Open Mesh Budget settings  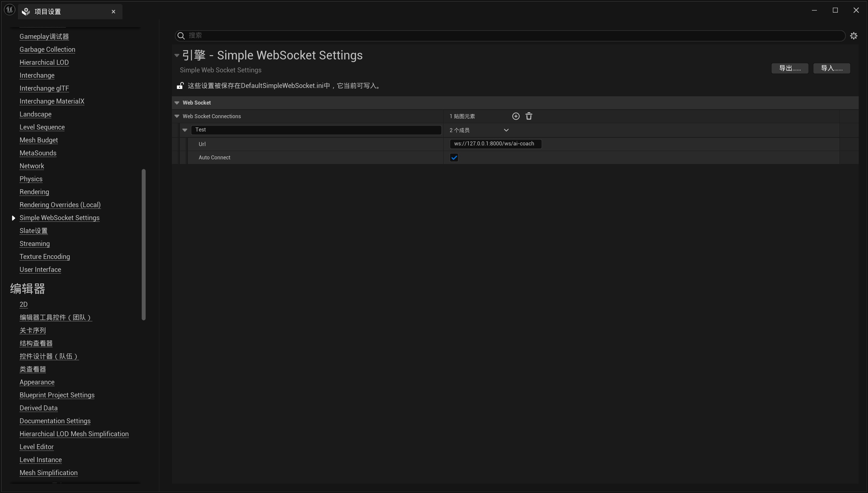39,140
